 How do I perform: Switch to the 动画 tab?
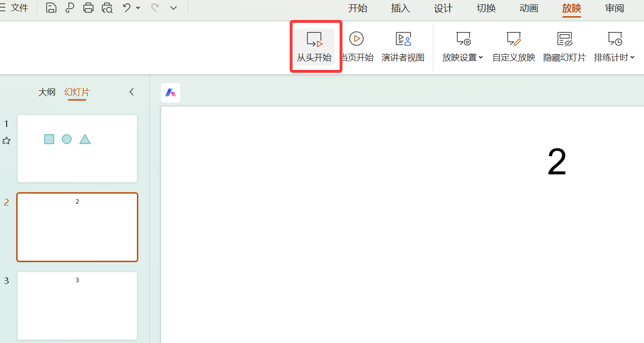click(x=529, y=9)
